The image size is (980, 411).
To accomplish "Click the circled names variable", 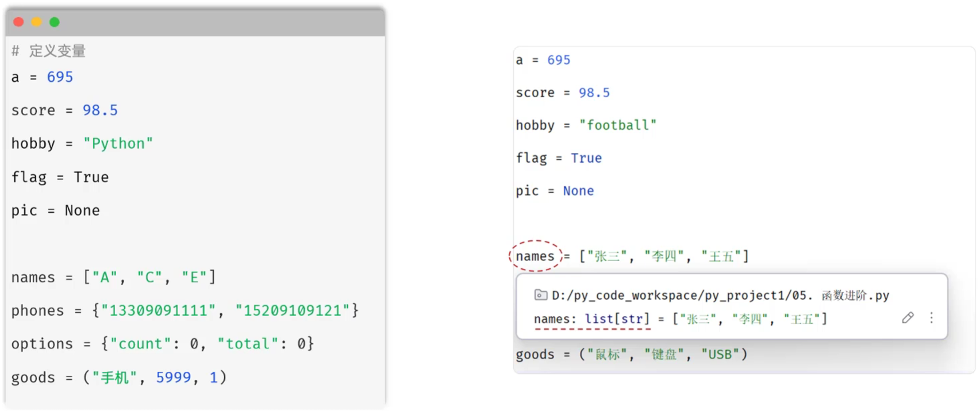I will [x=535, y=256].
